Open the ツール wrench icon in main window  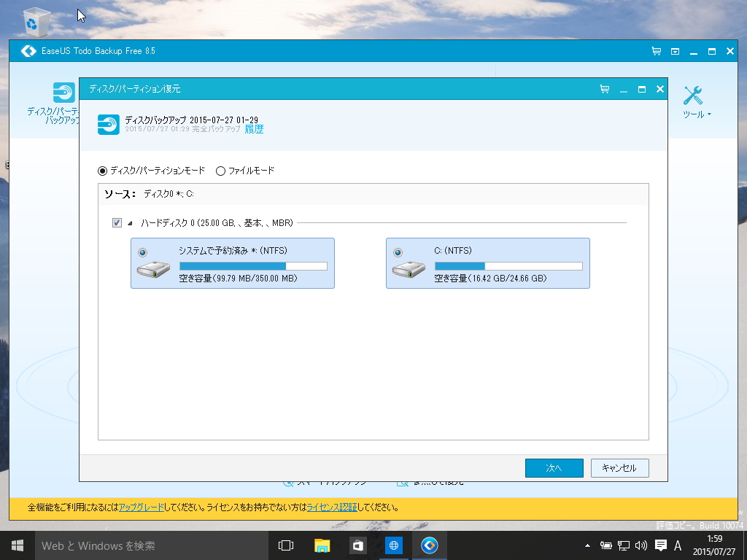tap(693, 96)
